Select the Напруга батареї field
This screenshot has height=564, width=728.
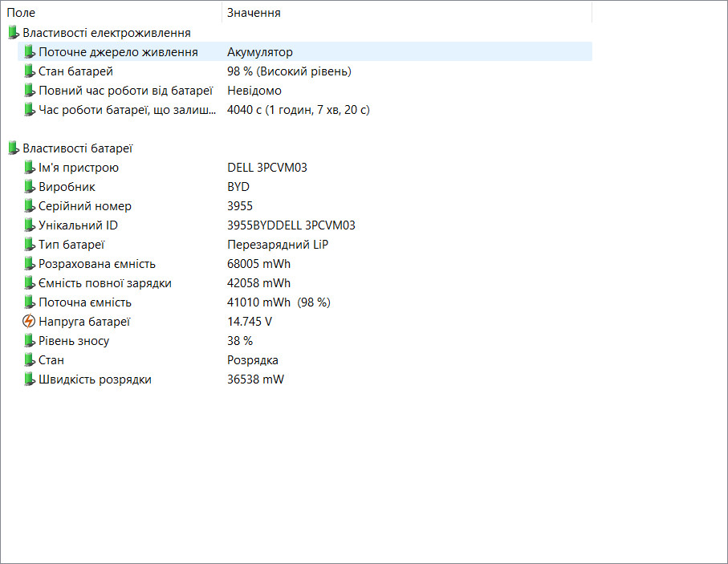[84, 321]
